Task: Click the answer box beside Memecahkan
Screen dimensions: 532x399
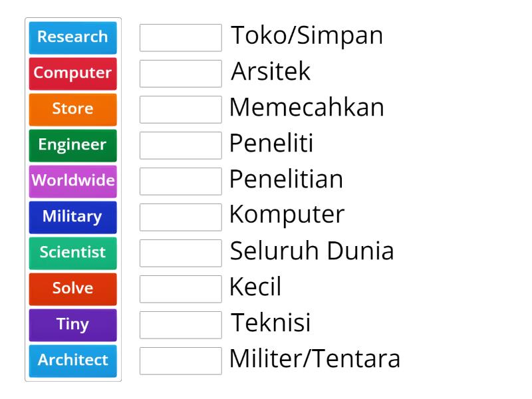Action: pos(180,110)
